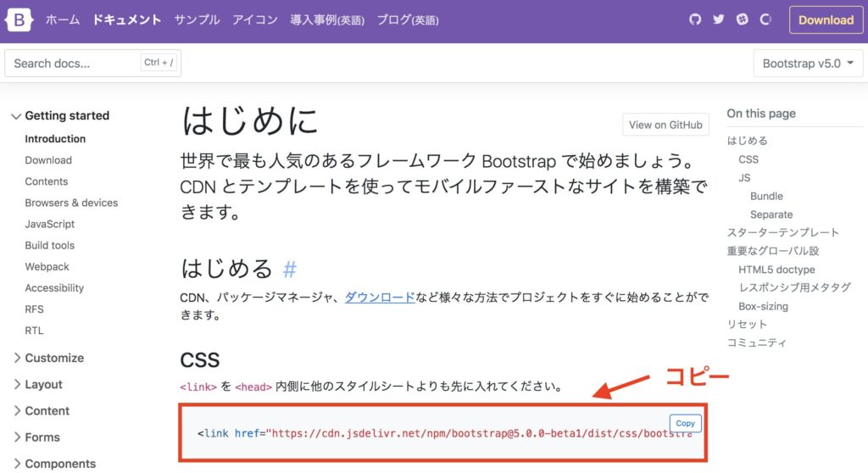The image size is (868, 473).
Task: Jump to リセット in On this page
Action: [x=748, y=324]
